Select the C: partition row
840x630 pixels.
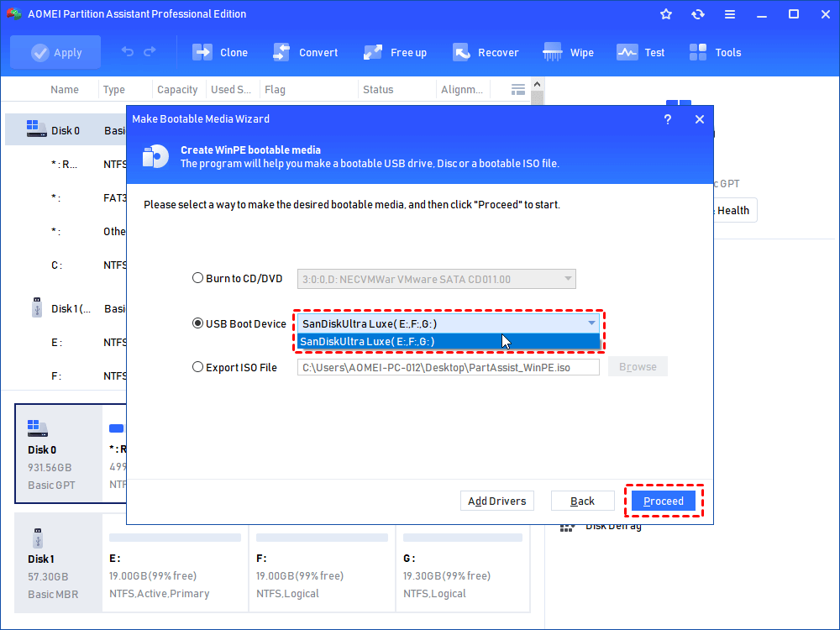click(x=66, y=265)
